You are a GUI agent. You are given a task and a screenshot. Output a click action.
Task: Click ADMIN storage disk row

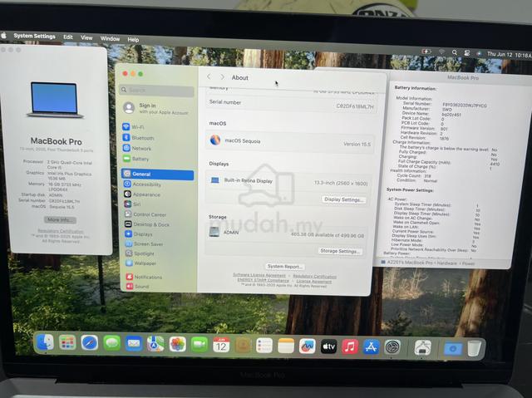(287, 234)
